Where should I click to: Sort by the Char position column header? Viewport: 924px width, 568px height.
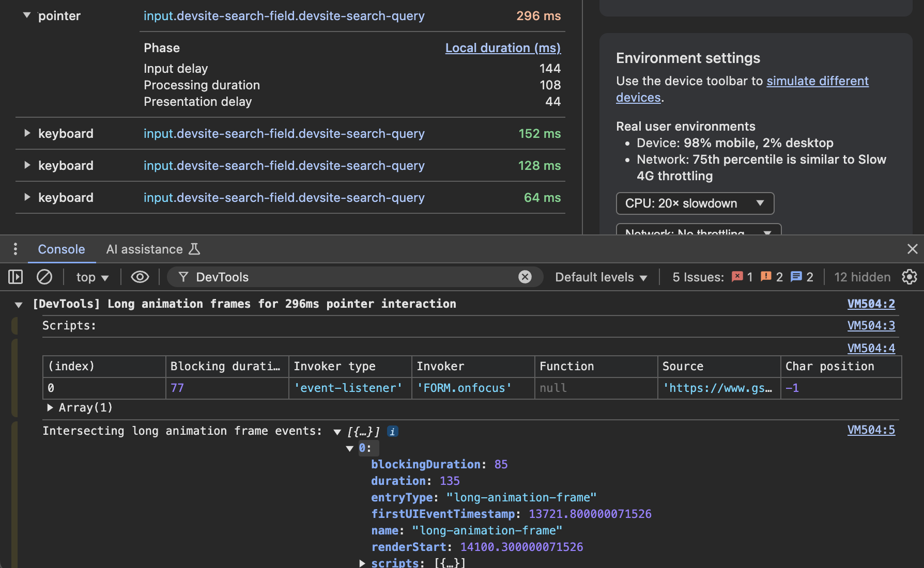coord(841,367)
